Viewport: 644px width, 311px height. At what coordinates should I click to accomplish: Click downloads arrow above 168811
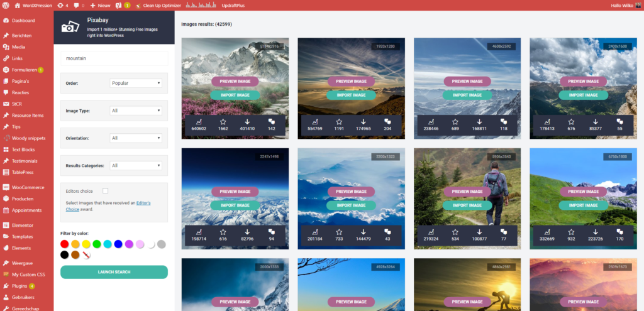coord(479,122)
